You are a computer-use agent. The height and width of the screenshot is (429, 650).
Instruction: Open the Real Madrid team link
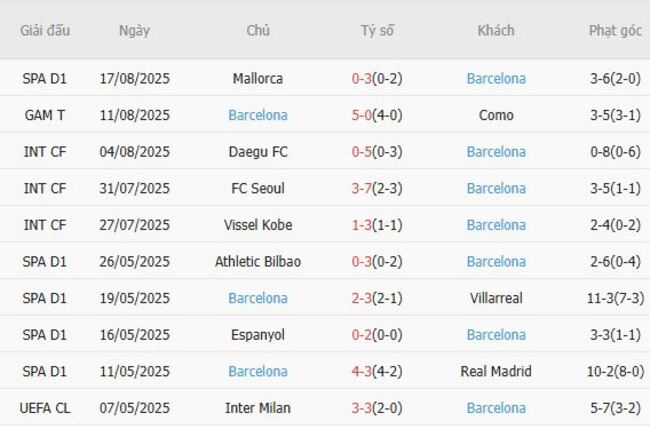coord(496,371)
